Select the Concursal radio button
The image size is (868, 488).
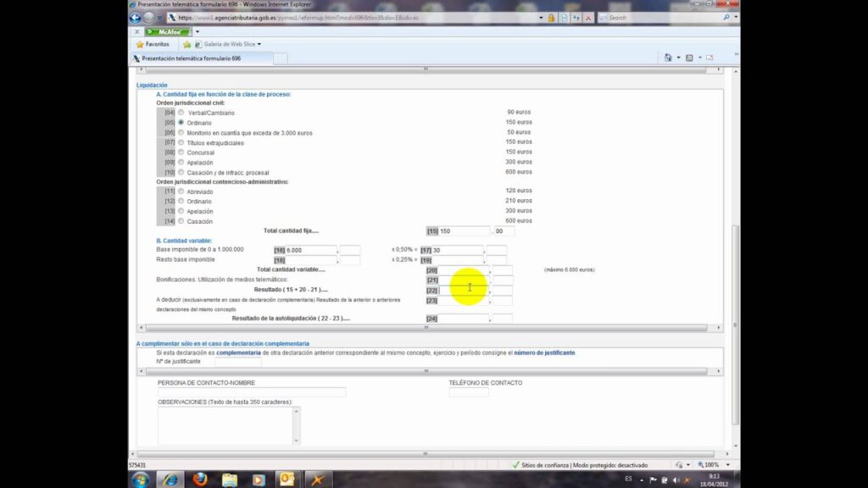(181, 152)
